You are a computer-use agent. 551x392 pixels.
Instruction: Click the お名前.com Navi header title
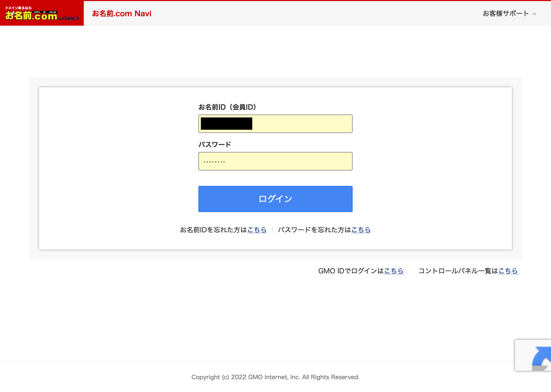[122, 13]
